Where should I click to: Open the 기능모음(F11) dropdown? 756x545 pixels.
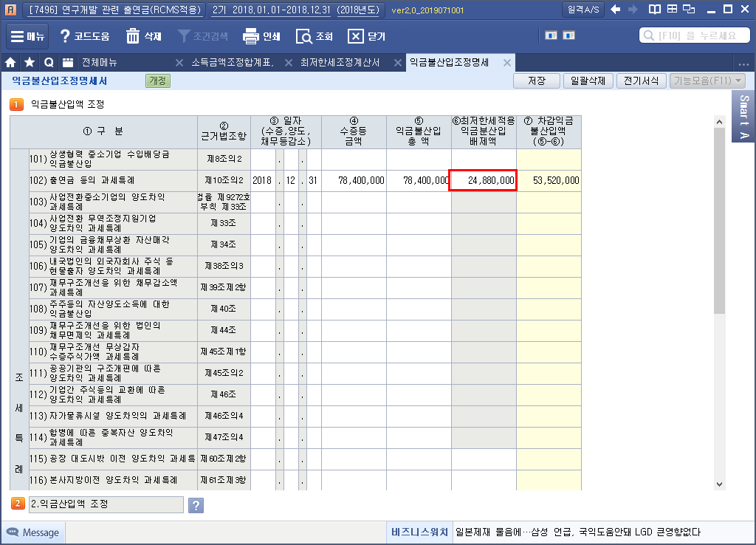pyautogui.click(x=707, y=80)
